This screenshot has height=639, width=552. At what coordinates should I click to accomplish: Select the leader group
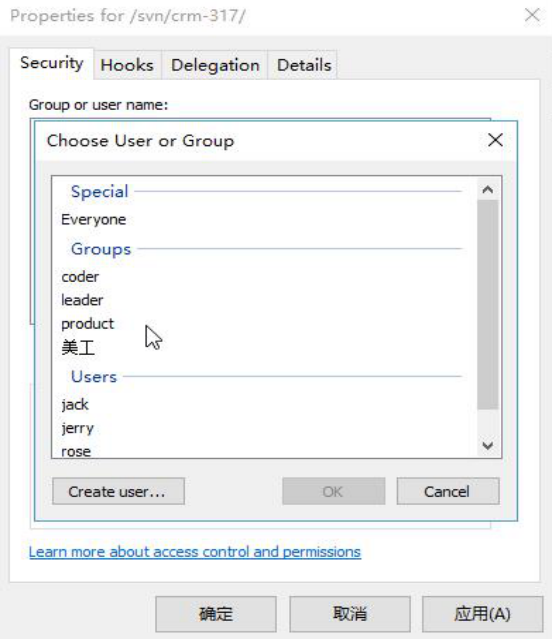tap(82, 300)
